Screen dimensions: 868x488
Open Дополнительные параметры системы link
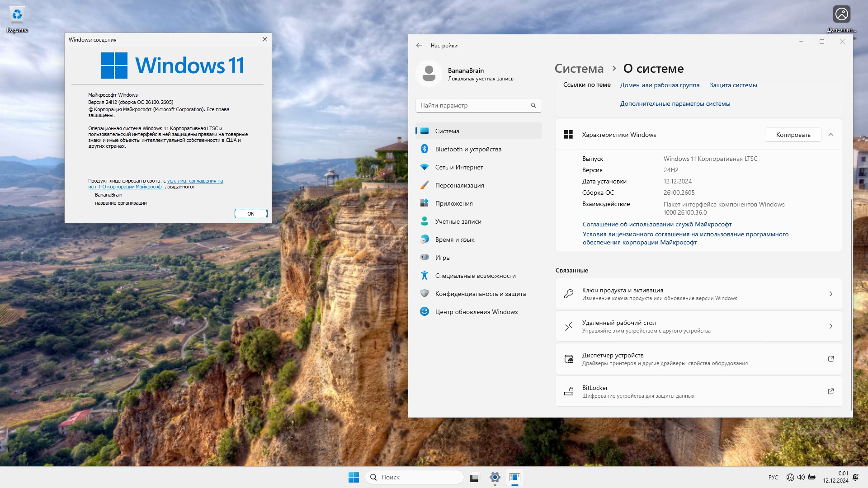(x=675, y=103)
